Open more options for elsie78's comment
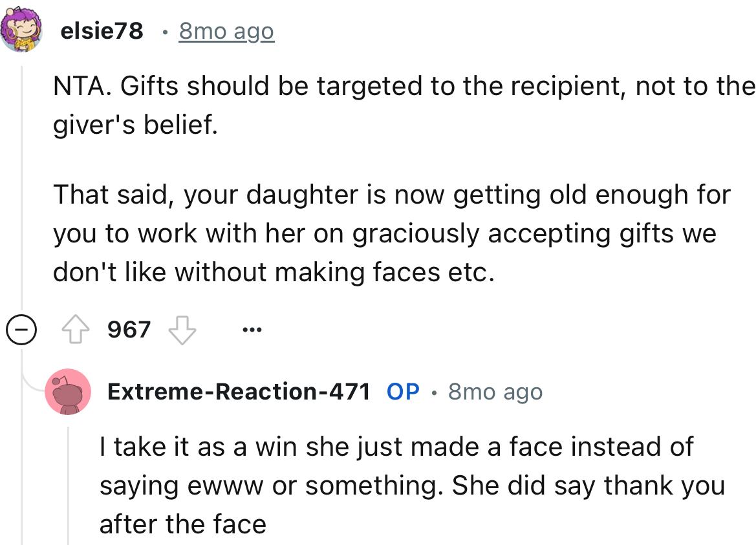This screenshot has width=756, height=545. (x=252, y=329)
